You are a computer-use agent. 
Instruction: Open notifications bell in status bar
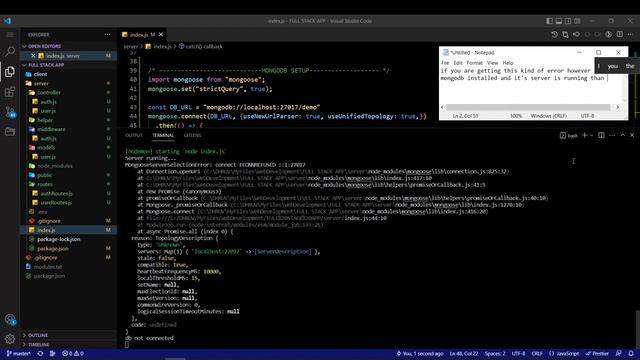[631, 353]
